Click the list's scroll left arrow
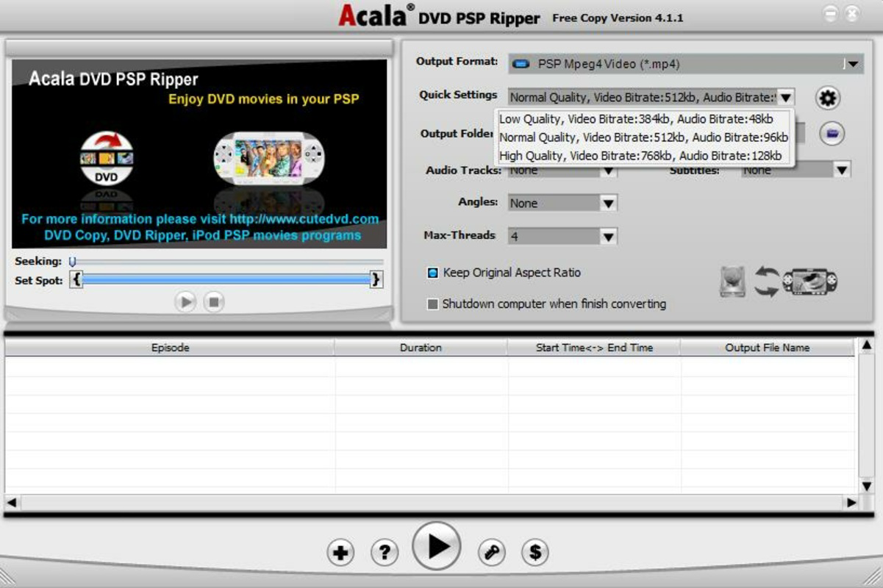The width and height of the screenshot is (883, 588). [12, 503]
